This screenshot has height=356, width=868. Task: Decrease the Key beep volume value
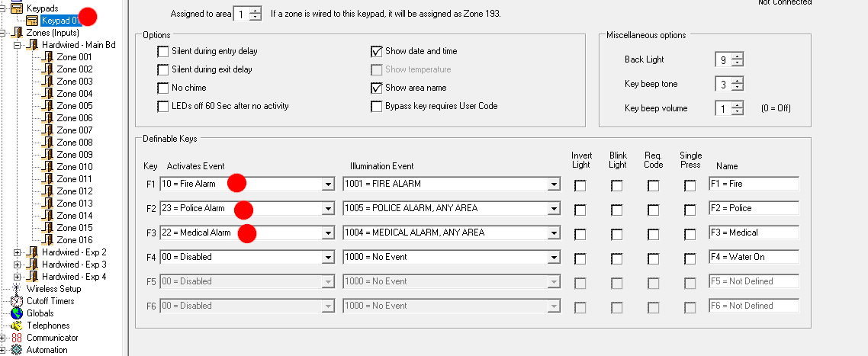pos(738,112)
